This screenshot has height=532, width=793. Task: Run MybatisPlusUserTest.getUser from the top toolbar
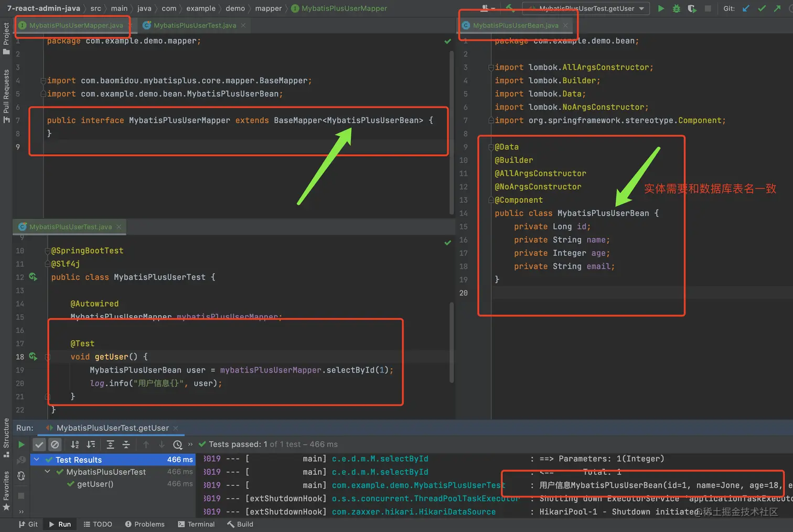(x=661, y=8)
